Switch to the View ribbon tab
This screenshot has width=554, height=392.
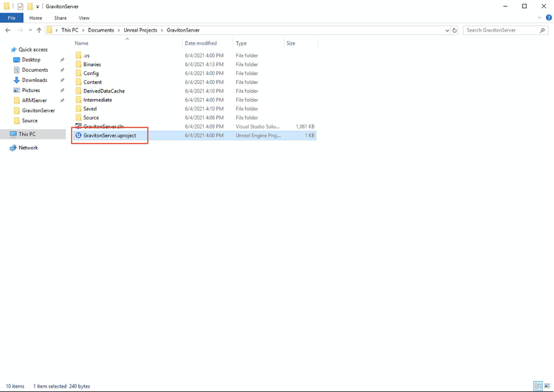tap(84, 18)
